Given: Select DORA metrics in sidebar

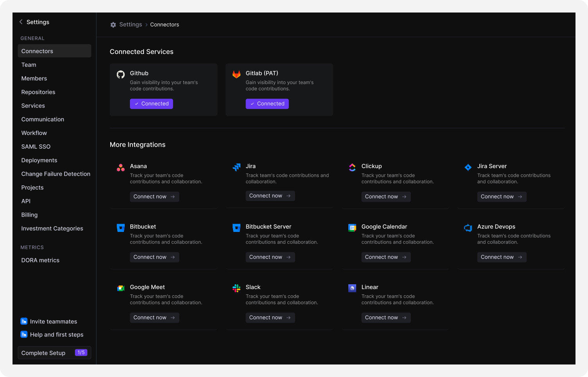Looking at the screenshot, I should pos(40,260).
